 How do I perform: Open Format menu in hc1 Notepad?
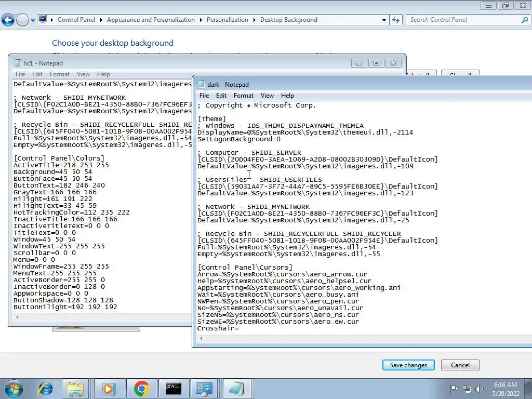60,74
